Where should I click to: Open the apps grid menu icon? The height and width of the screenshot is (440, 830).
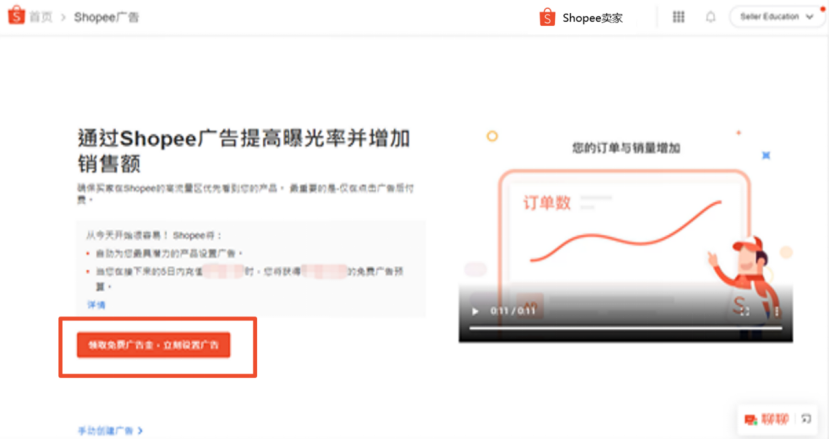[x=679, y=17]
